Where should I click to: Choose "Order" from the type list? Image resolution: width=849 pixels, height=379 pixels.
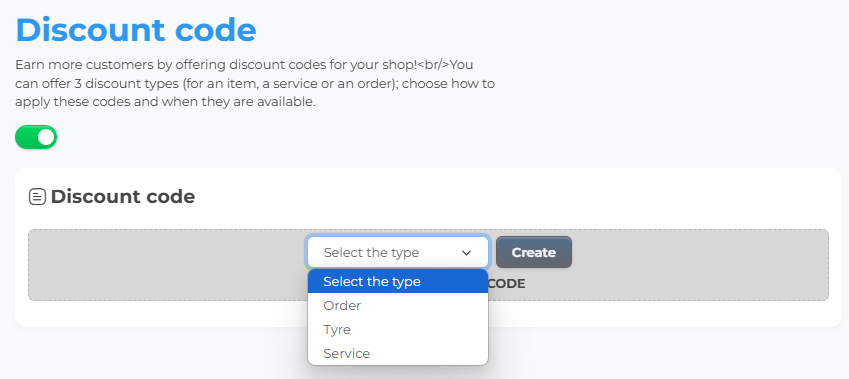click(x=398, y=305)
